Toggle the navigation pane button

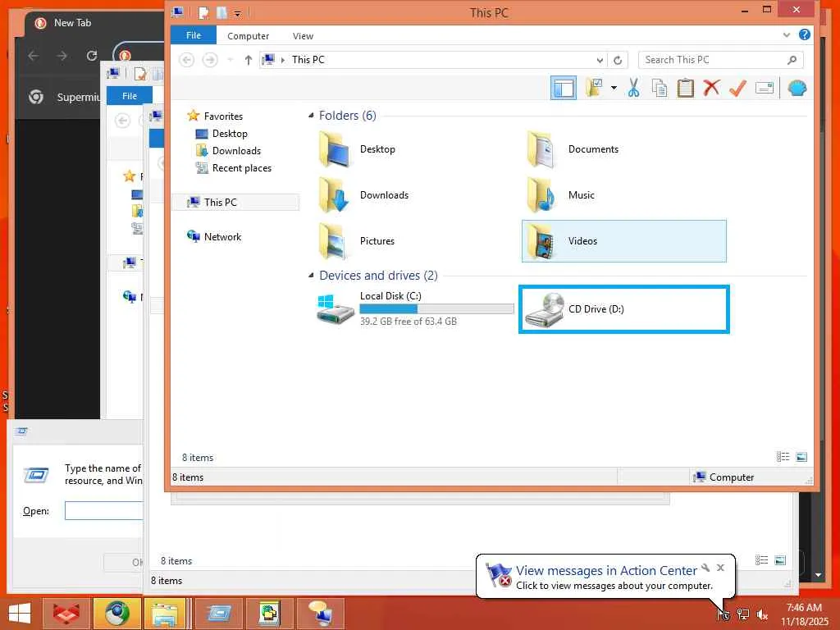coord(564,88)
